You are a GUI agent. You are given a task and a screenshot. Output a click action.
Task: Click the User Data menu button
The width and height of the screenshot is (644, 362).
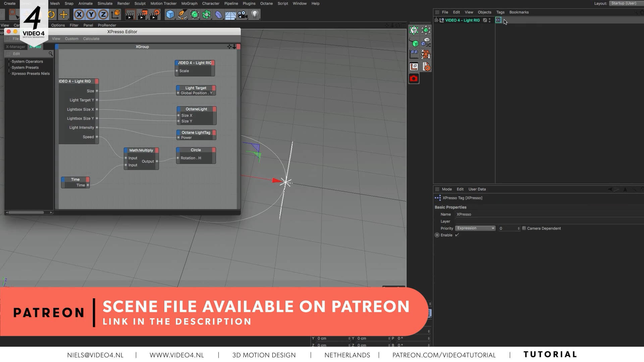477,189
